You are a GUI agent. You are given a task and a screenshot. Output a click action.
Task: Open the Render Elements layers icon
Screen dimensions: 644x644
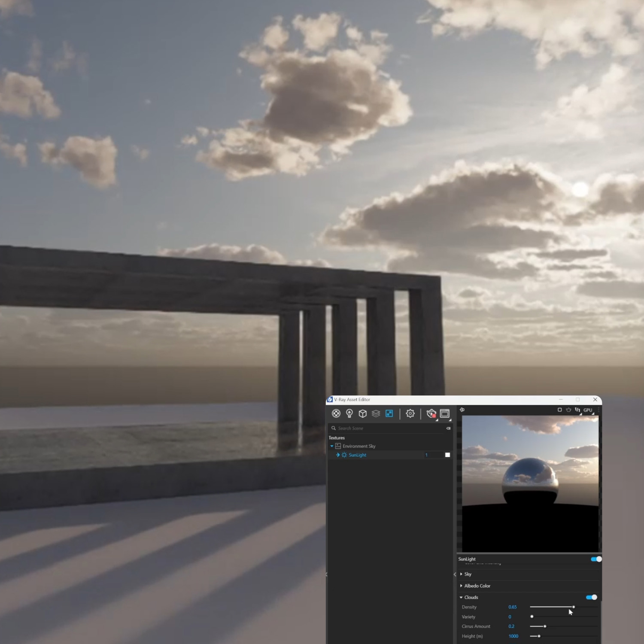tap(376, 413)
